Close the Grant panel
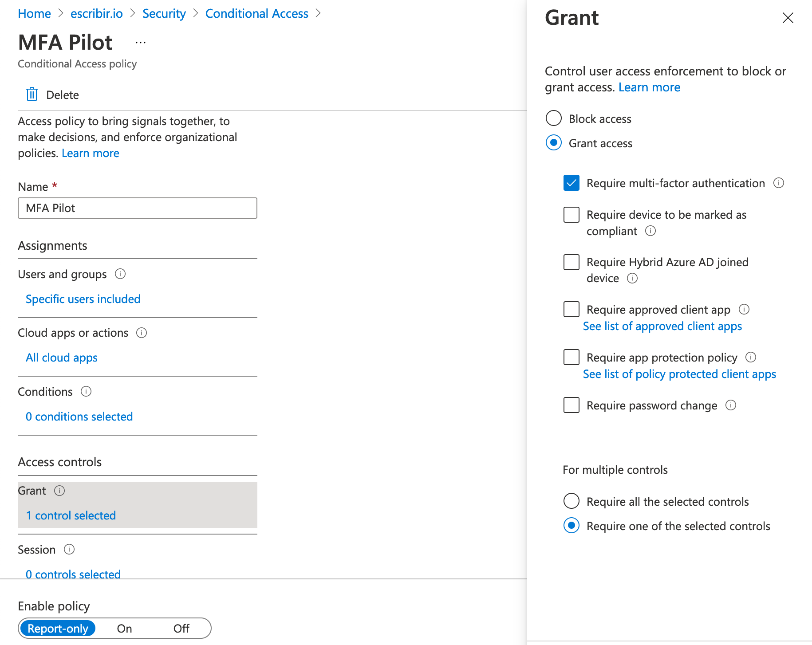The height and width of the screenshot is (645, 812). point(788,18)
